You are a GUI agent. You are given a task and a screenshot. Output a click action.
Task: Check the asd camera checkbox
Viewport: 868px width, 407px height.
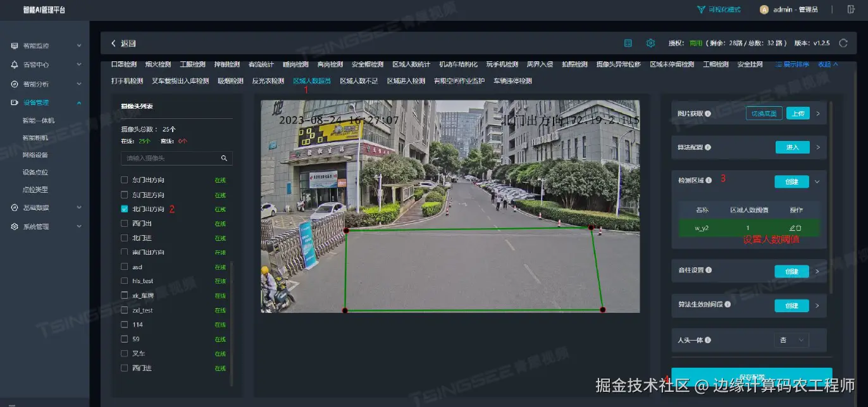(x=124, y=266)
